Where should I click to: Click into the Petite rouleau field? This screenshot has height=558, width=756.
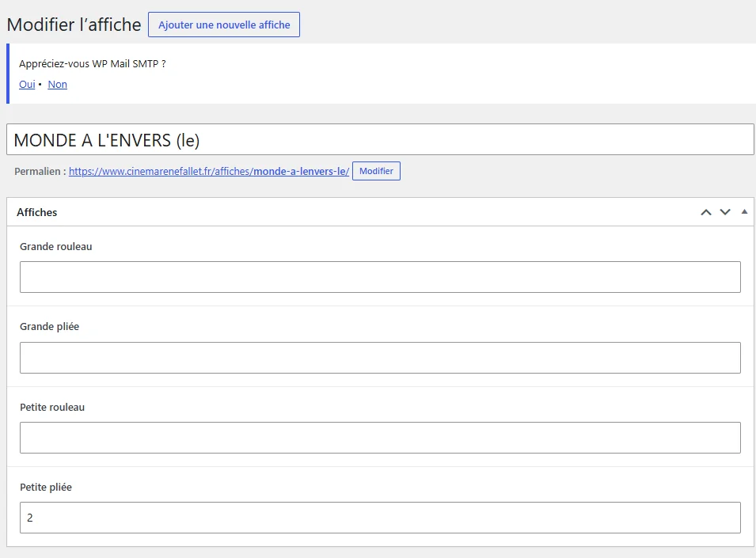pos(380,438)
